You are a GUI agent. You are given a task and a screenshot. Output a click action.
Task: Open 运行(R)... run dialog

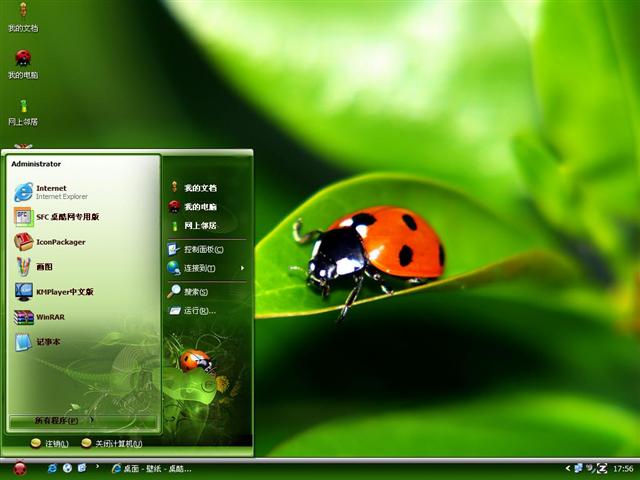(x=207, y=311)
